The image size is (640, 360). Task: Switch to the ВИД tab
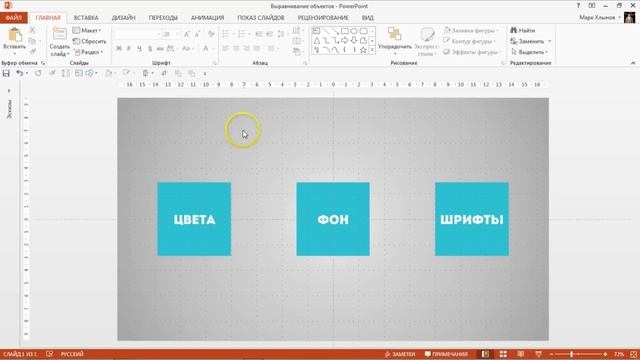click(367, 18)
